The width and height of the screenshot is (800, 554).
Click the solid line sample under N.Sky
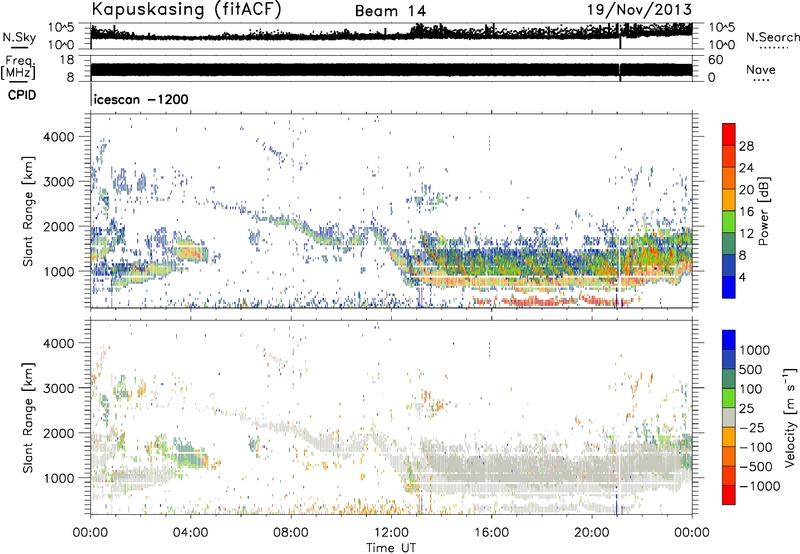(19, 47)
